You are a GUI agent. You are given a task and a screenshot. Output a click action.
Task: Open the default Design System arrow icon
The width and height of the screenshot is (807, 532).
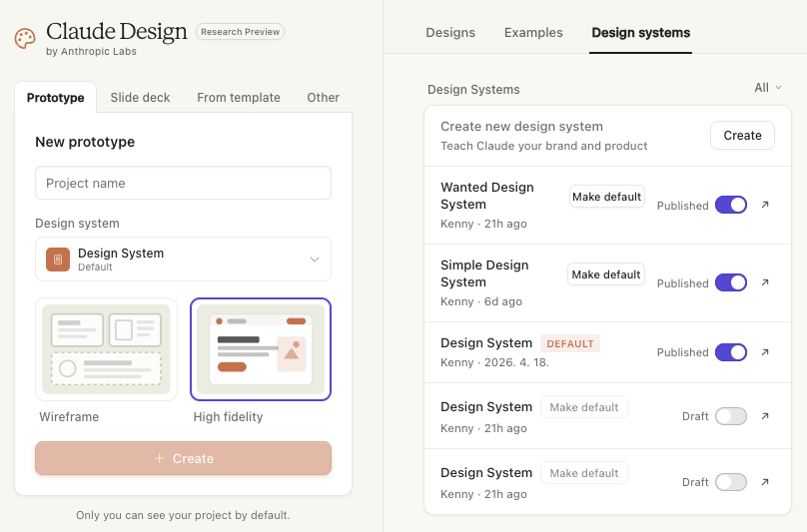click(x=765, y=352)
